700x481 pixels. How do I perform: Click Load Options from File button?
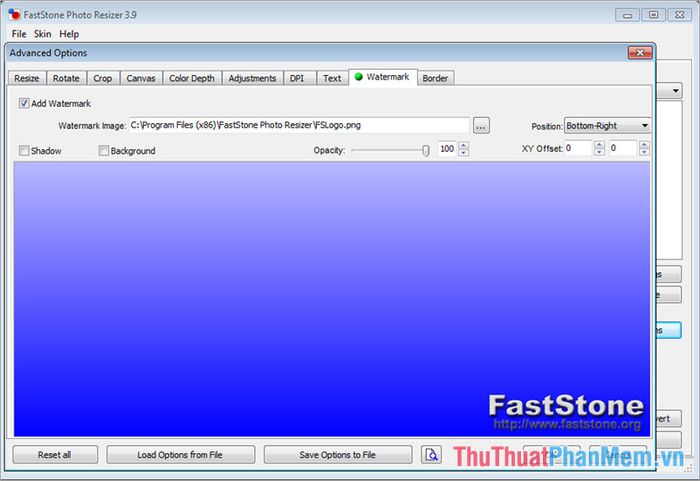[x=180, y=455]
